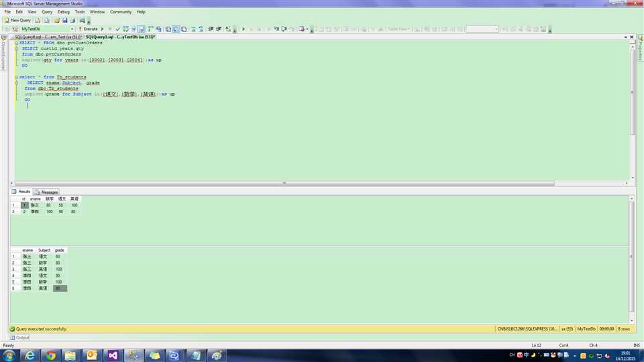644x362 pixels.
Task: Click the highlighted grade cell in row 6
Action: 60,288
